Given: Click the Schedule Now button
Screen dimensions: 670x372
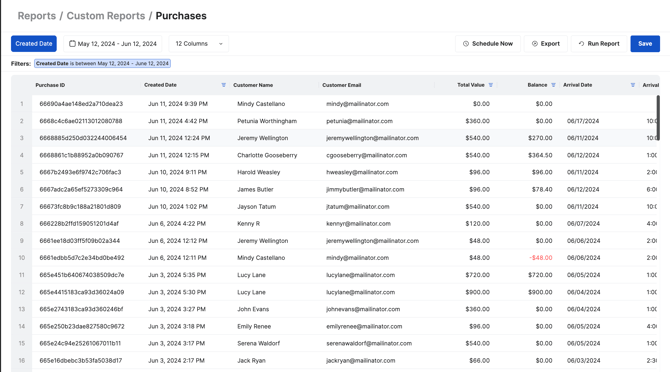Looking at the screenshot, I should 488,44.
